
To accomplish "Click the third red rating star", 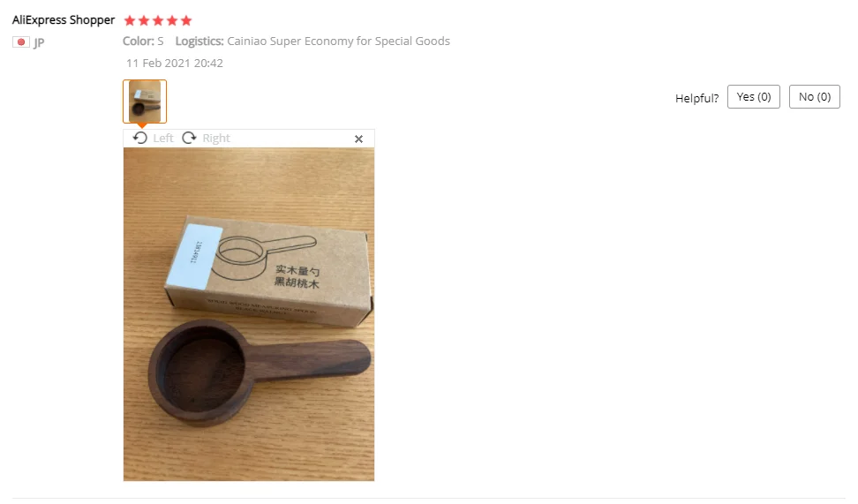I will point(158,21).
